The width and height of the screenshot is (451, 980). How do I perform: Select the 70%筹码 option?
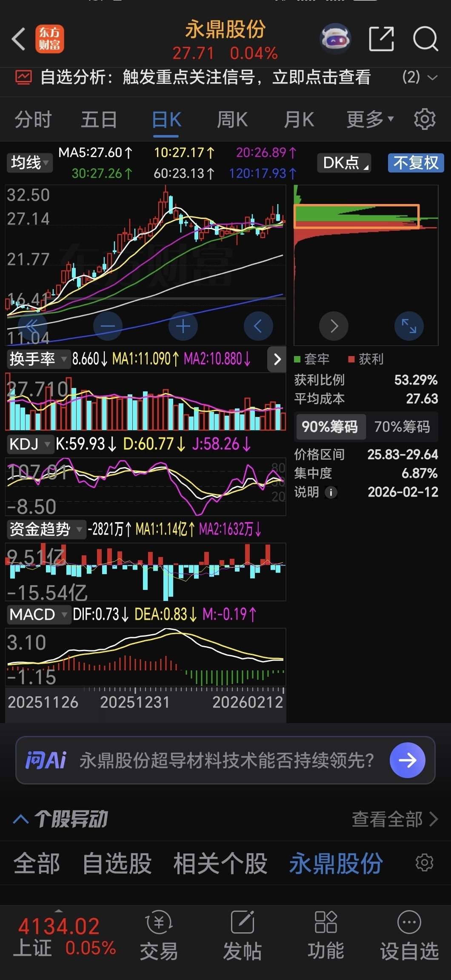(x=402, y=427)
